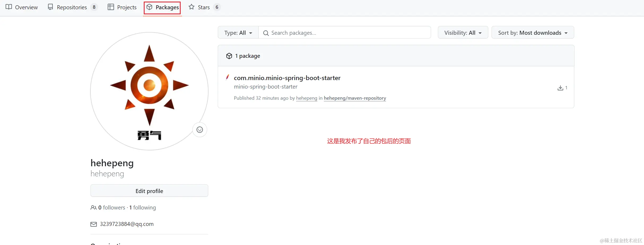
Task: Click the mail envelope icon
Action: tap(94, 224)
